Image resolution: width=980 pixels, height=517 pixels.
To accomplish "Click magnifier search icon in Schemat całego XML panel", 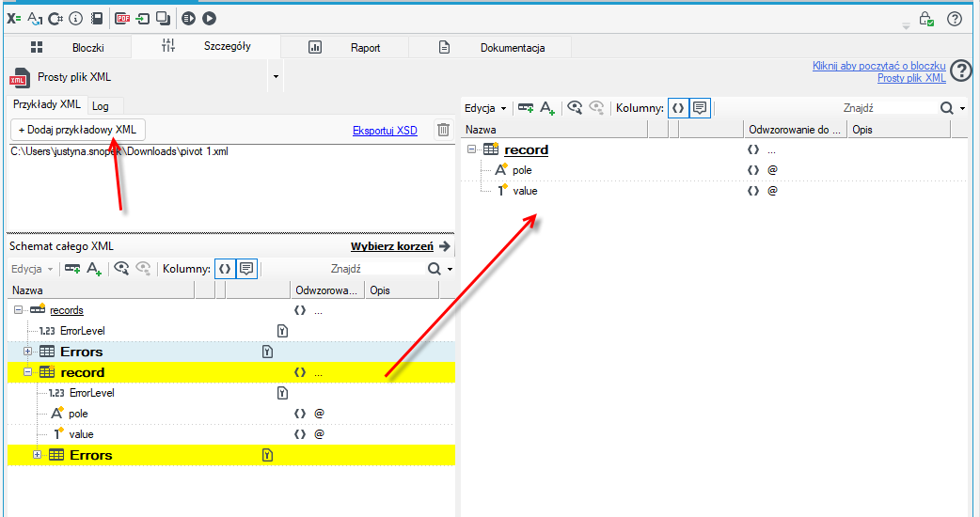I will [435, 269].
